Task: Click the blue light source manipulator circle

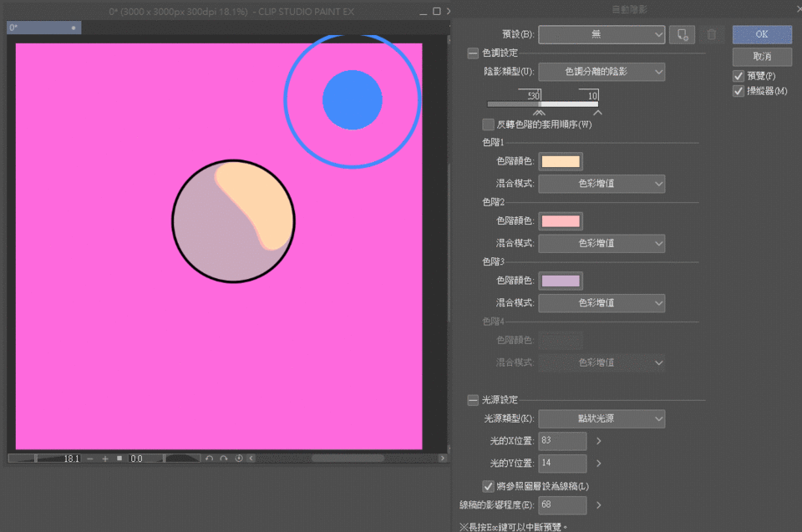Action: click(353, 99)
